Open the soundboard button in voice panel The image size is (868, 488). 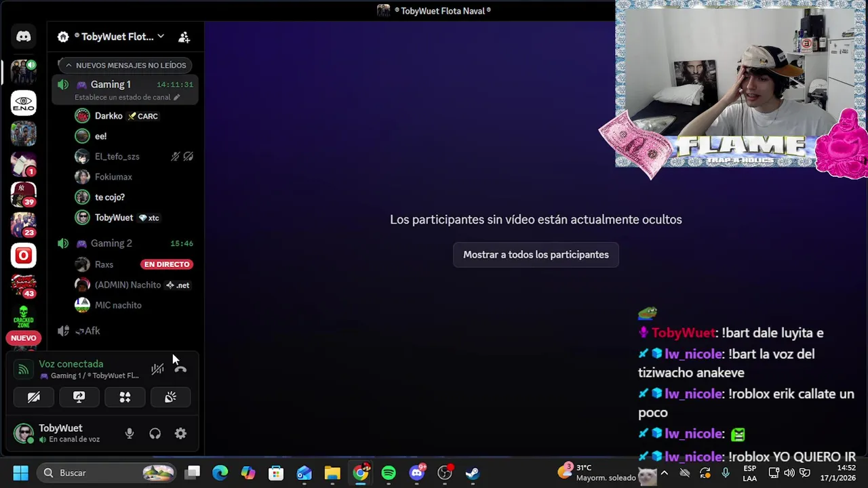coord(170,397)
